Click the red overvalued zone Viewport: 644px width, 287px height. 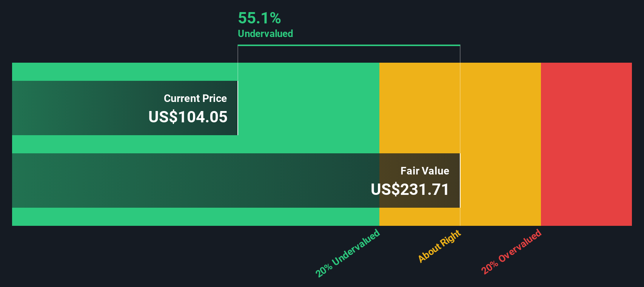[x=586, y=144]
